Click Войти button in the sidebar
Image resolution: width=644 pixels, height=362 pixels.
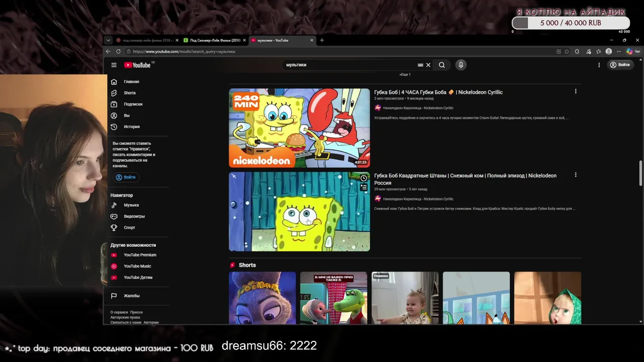pyautogui.click(x=125, y=177)
